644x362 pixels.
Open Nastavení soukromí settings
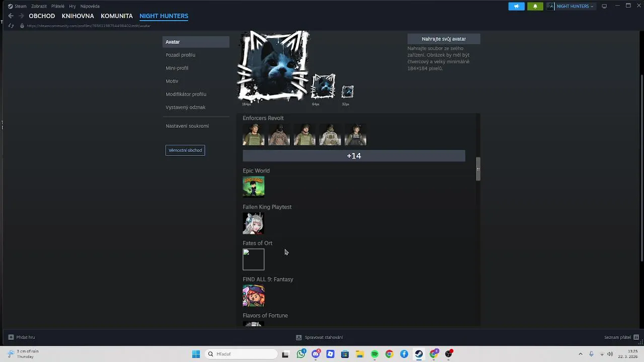coord(187,126)
